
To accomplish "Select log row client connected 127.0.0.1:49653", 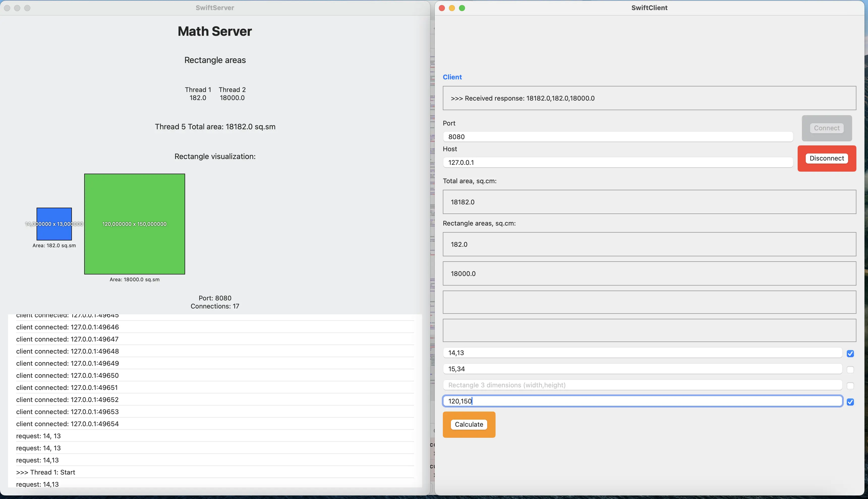I will coord(215,412).
